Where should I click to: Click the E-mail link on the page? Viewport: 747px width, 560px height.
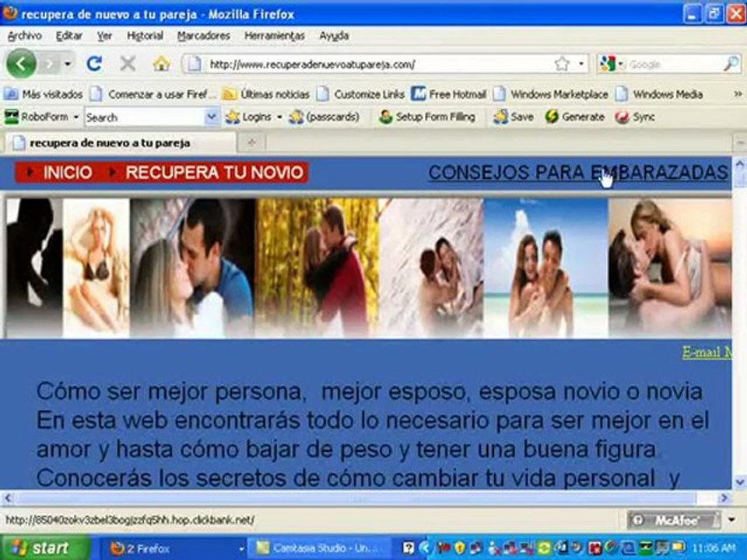(x=707, y=352)
